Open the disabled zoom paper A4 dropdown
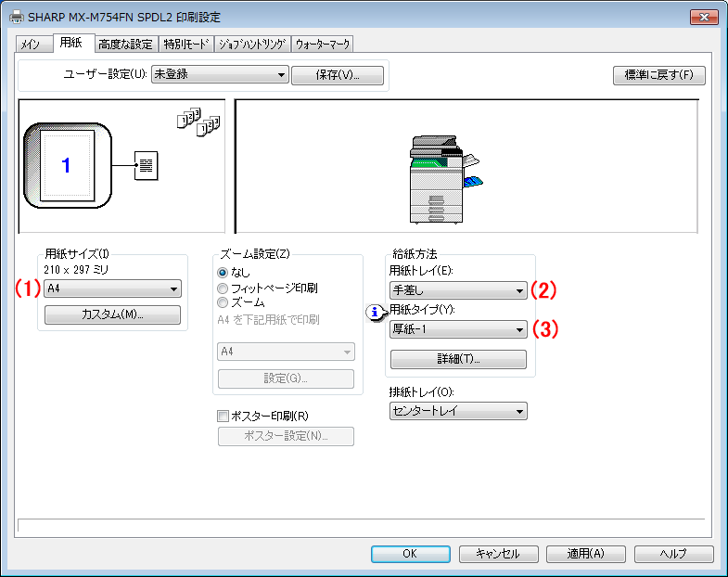Screen dimensions: 728x577 (x=286, y=352)
